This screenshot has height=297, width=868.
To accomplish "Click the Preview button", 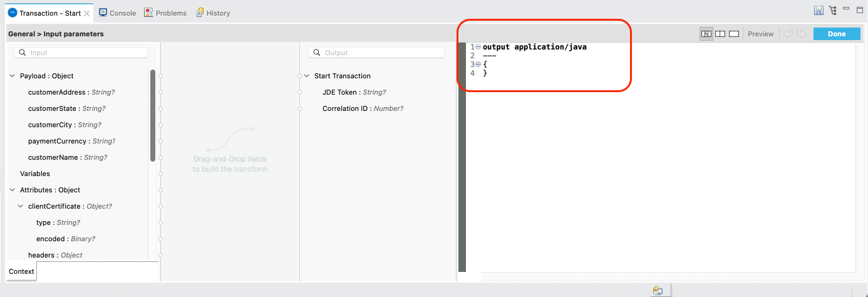I will pyautogui.click(x=760, y=34).
